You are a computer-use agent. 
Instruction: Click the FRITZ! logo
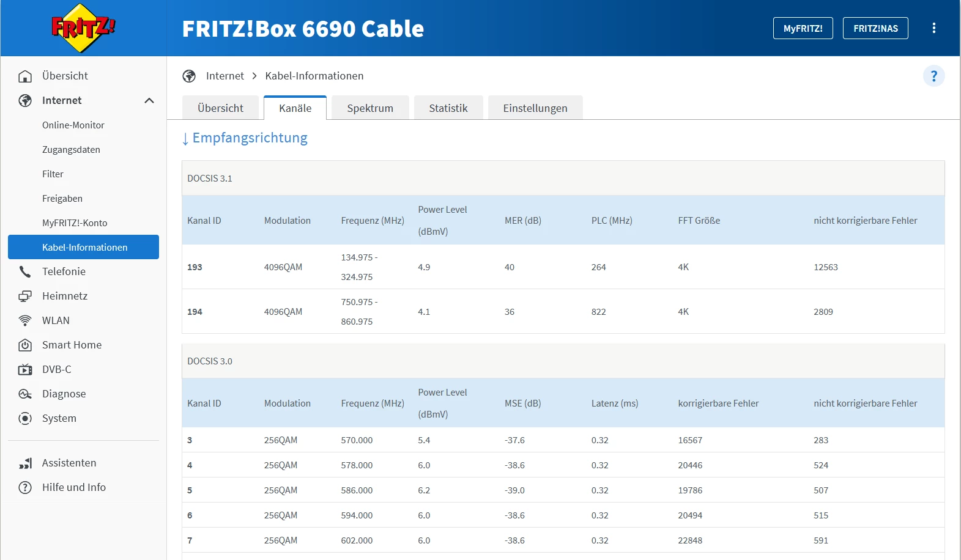coord(83,28)
